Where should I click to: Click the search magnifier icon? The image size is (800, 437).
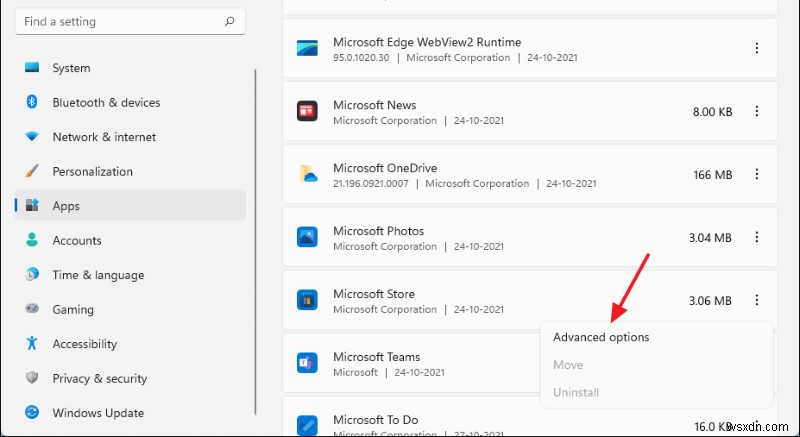(x=229, y=21)
